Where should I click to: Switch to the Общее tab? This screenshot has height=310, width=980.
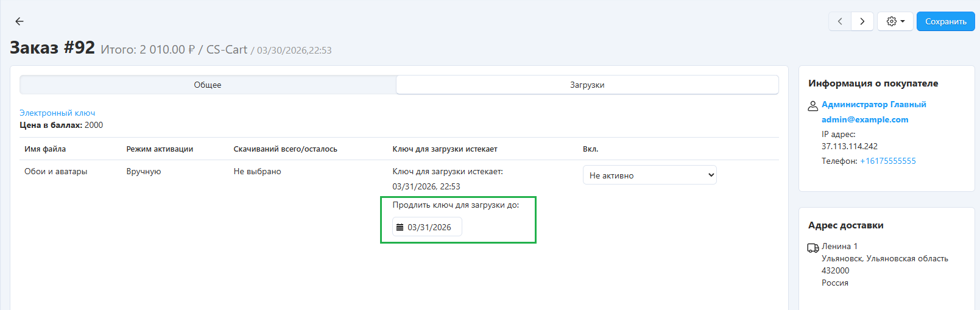coord(208,85)
